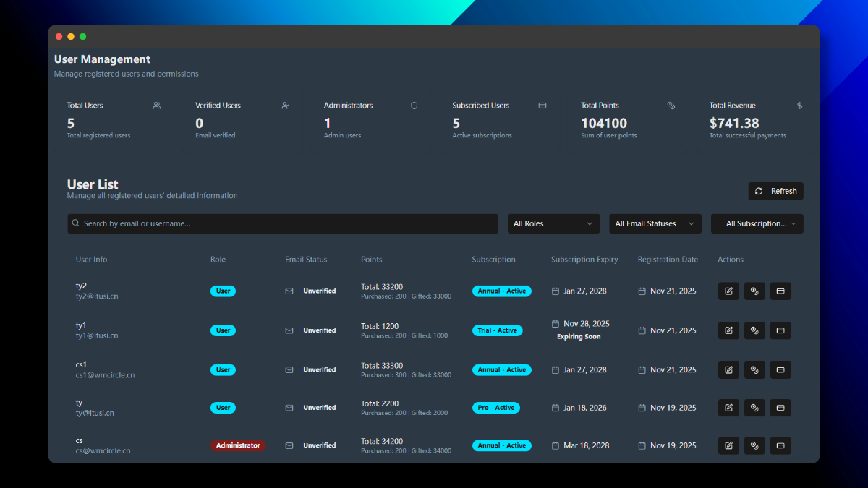Image resolution: width=868 pixels, height=488 pixels.
Task: Manage subscription for cs1 using card icon
Action: (780, 369)
